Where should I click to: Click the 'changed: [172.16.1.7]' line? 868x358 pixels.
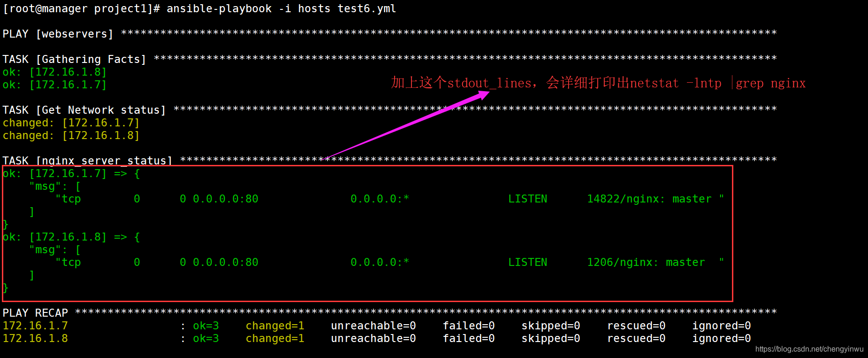[71, 123]
